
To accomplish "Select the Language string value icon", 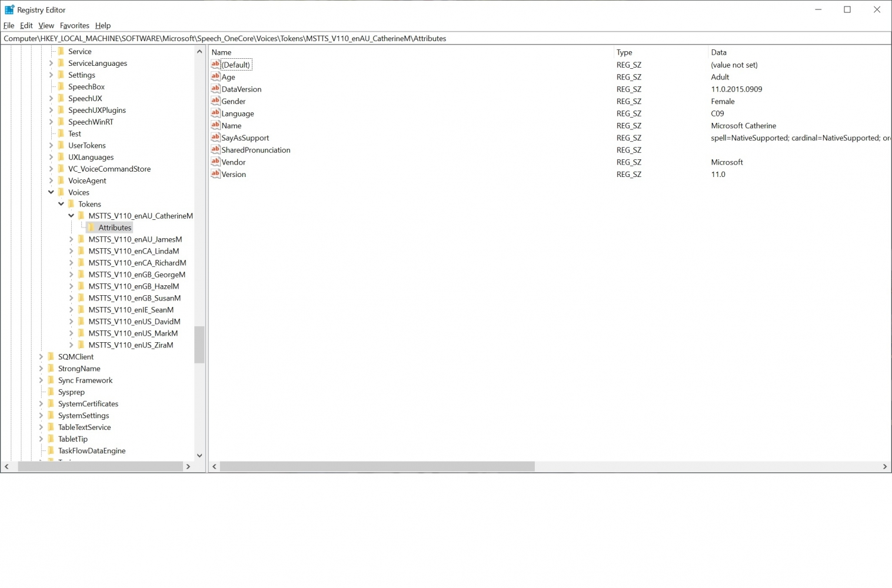I will pyautogui.click(x=215, y=113).
